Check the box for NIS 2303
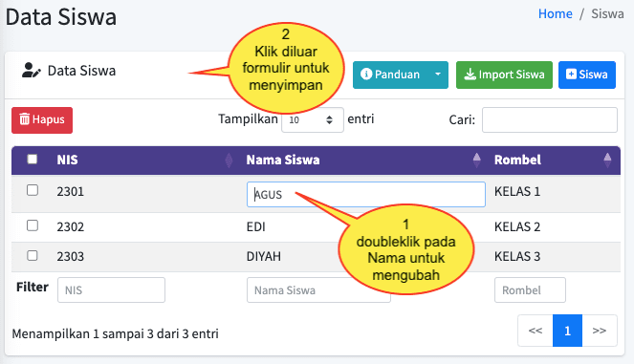This screenshot has width=634, height=364. click(33, 256)
